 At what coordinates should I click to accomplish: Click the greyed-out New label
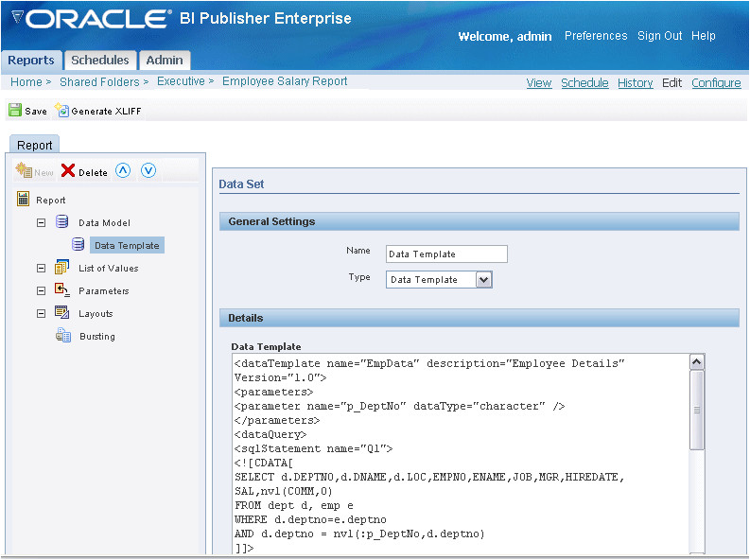click(x=44, y=173)
